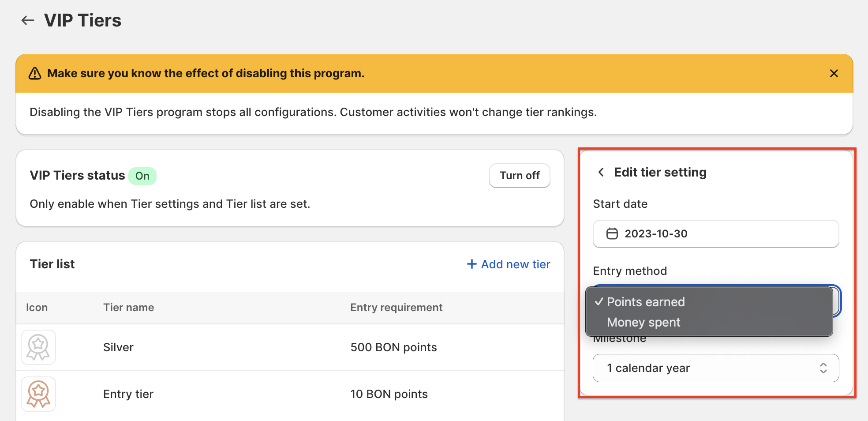Screen dimensions: 868x421
Task: Click the Entry requirement column header
Action: 396,307
